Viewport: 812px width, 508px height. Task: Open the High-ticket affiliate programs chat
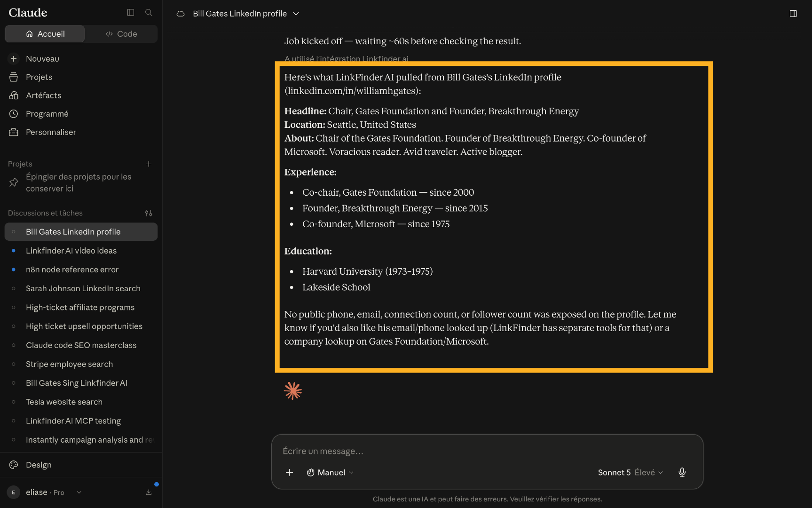[x=81, y=307]
